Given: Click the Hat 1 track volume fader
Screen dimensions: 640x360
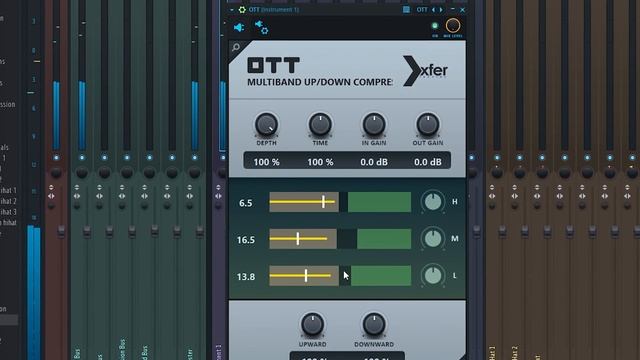Looking at the screenshot, I should pos(502,231).
